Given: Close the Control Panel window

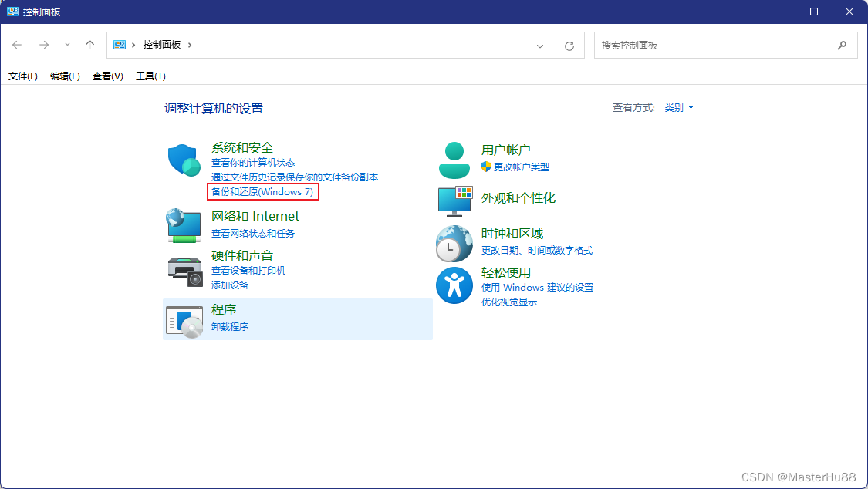Looking at the screenshot, I should [849, 12].
